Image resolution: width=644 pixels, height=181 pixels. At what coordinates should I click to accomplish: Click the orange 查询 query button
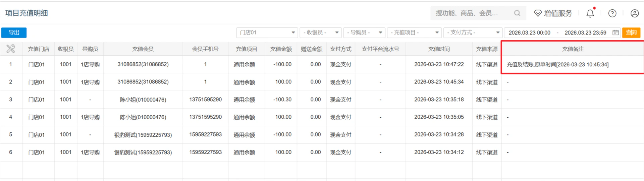(631, 33)
